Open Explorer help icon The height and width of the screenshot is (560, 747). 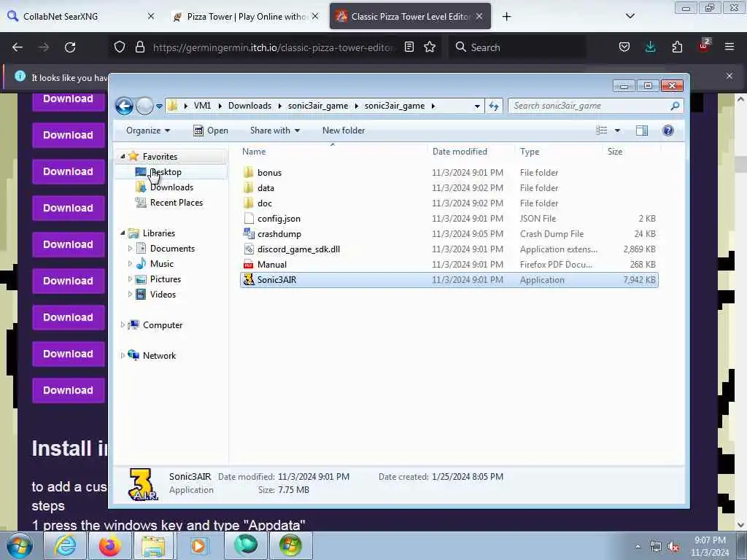[668, 131]
